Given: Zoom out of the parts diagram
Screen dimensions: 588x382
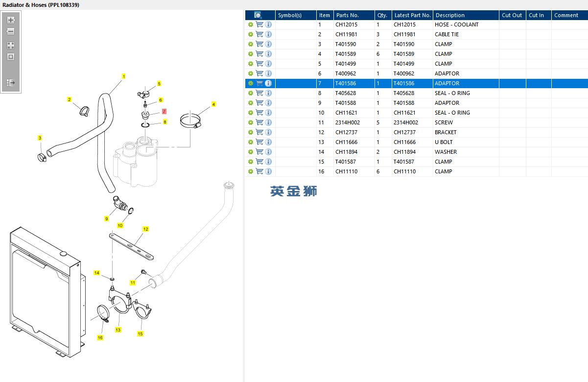Looking at the screenshot, I should 11,31.
